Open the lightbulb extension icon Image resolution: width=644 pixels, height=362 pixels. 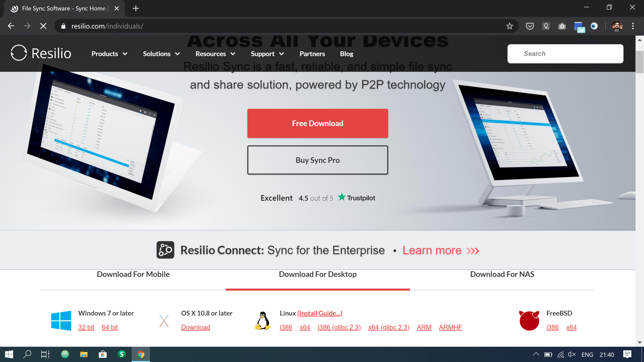(546, 26)
